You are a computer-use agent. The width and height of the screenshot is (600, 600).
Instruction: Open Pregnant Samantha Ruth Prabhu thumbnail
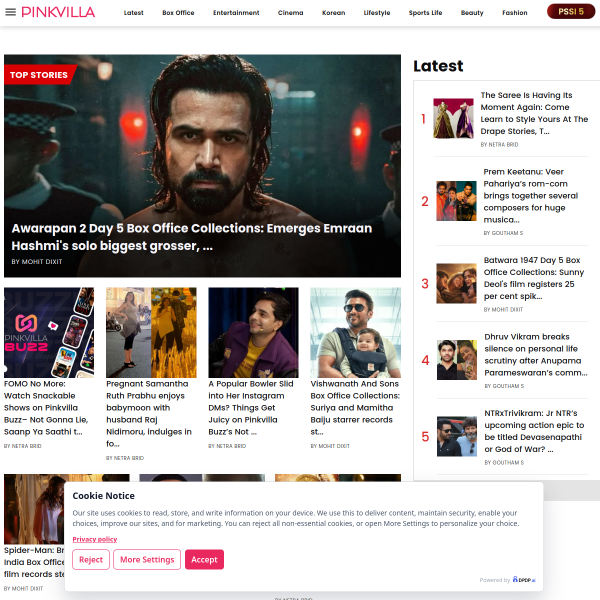tap(151, 333)
